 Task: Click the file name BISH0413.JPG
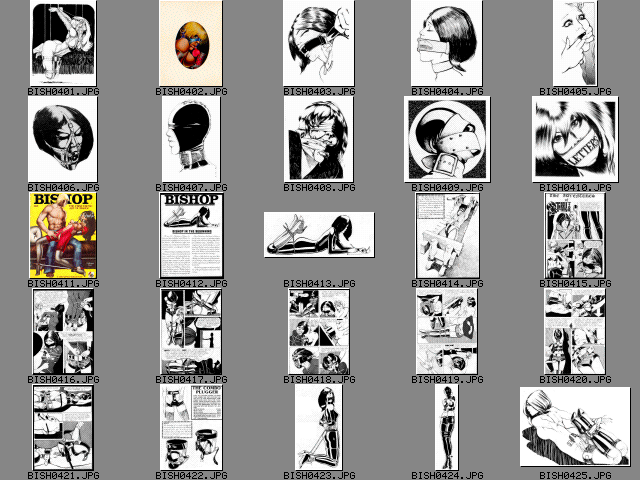click(319, 283)
